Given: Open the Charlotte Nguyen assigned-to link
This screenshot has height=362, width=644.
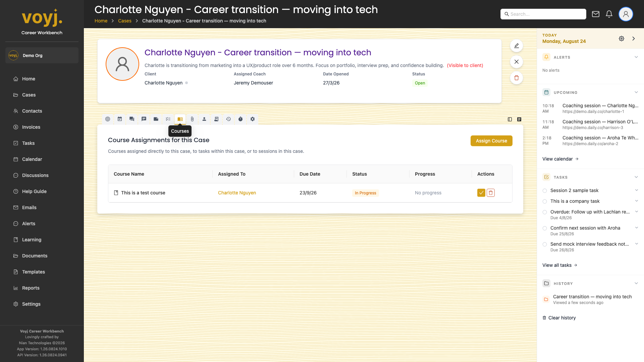Looking at the screenshot, I should pos(237,193).
